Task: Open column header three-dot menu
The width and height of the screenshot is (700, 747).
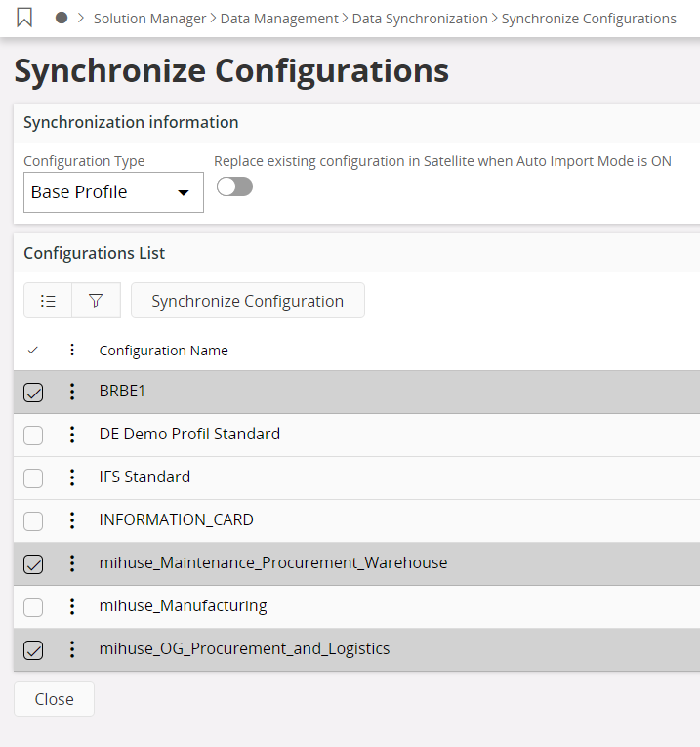Action: pos(71,351)
